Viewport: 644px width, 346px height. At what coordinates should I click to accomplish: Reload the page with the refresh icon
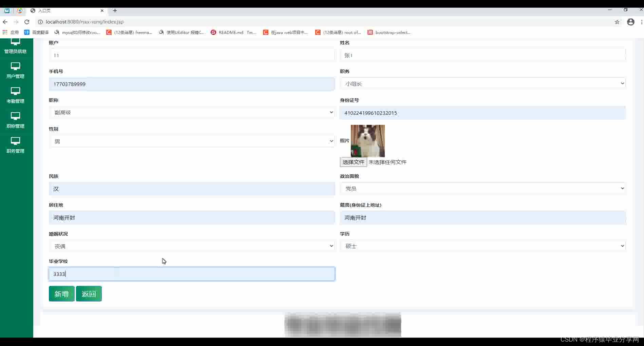point(27,22)
